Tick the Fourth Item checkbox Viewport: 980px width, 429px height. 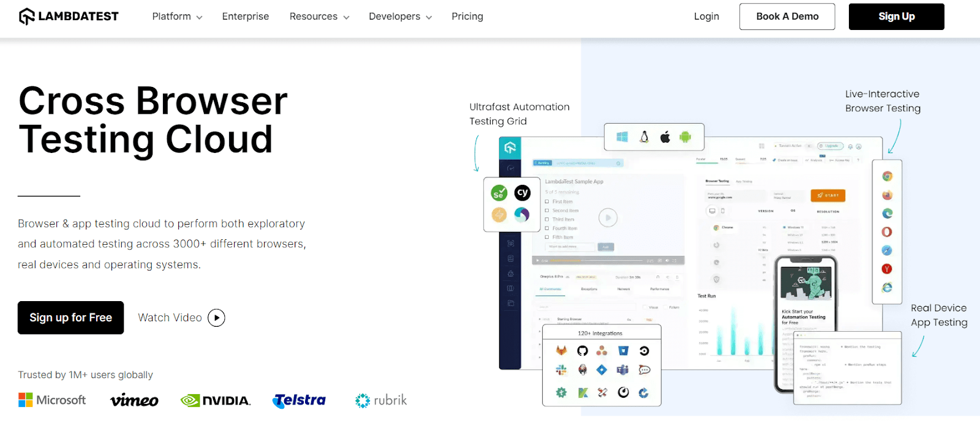coord(547,228)
